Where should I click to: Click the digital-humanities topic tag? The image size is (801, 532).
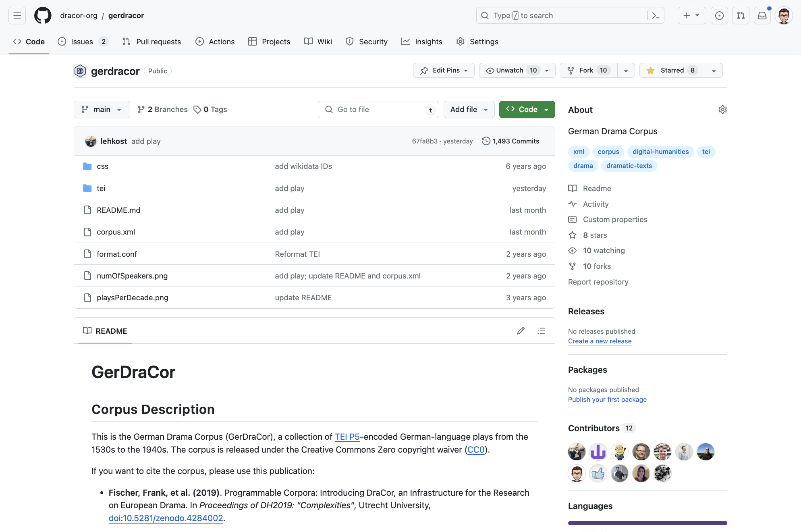(x=660, y=152)
